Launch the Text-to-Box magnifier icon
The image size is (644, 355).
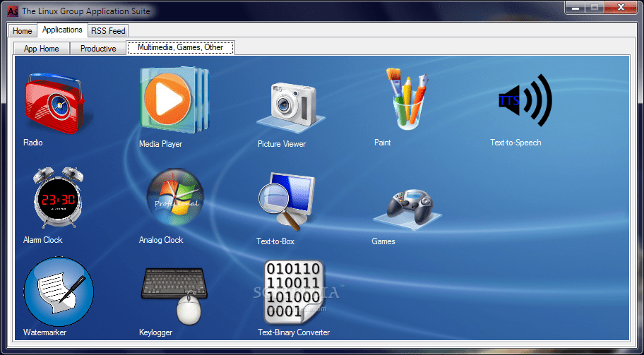(x=287, y=202)
